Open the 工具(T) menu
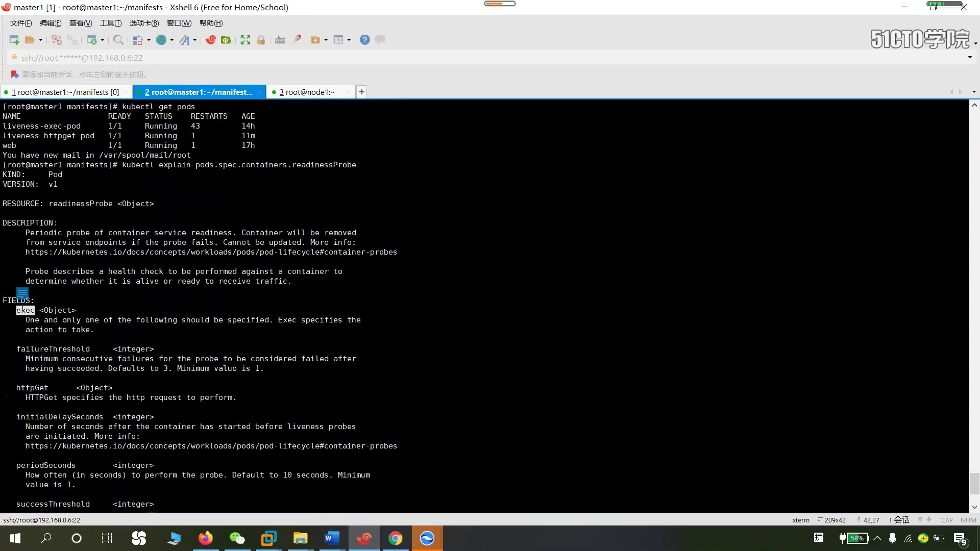 [111, 23]
